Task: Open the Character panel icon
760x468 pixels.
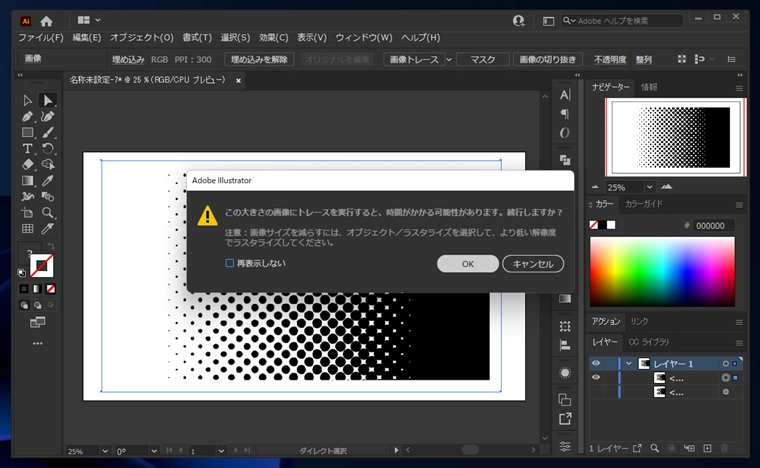Action: tap(565, 95)
